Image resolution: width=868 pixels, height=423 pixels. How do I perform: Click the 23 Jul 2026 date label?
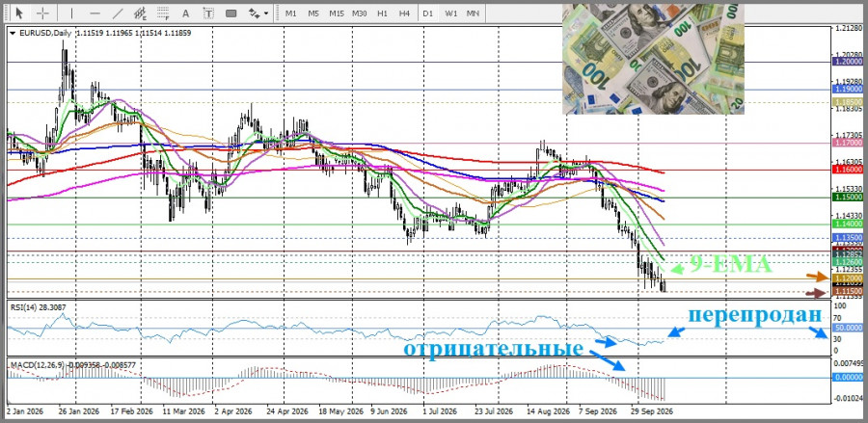tap(493, 412)
